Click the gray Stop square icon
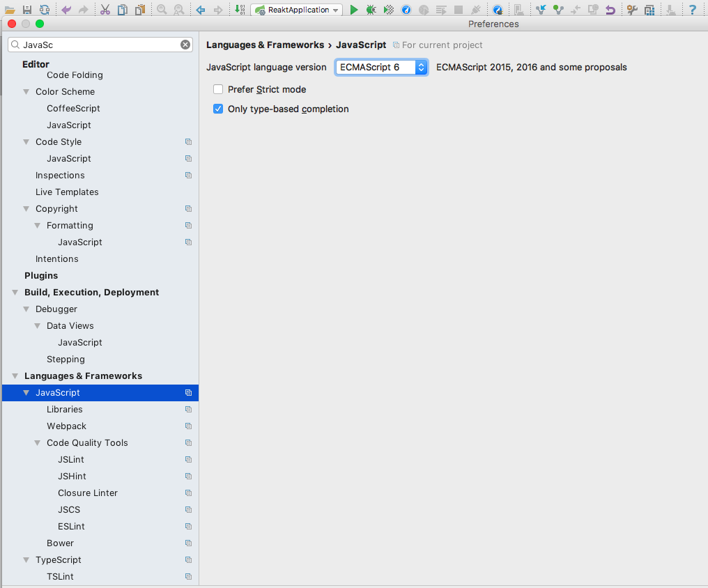 pos(459,10)
